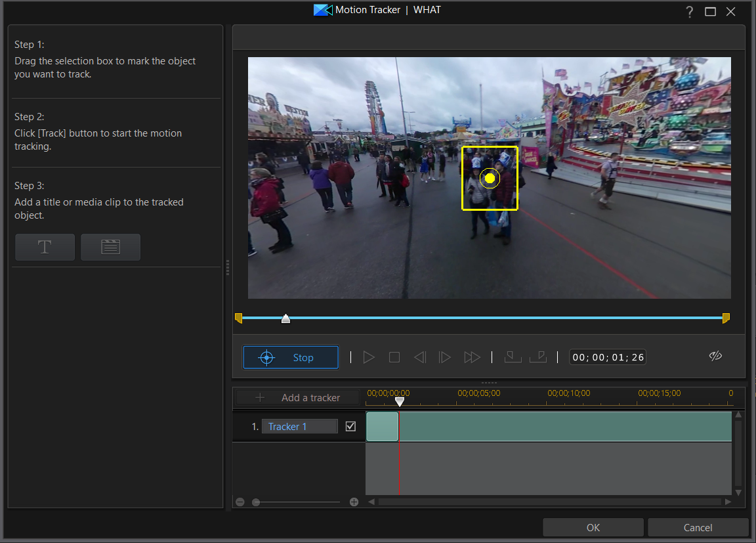Step to the previous frame

tap(420, 357)
